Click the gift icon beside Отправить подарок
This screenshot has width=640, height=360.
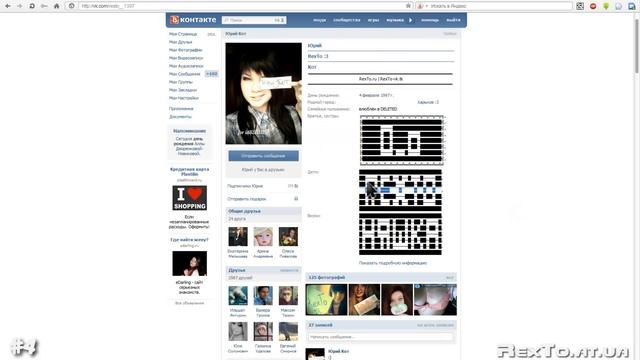point(296,199)
